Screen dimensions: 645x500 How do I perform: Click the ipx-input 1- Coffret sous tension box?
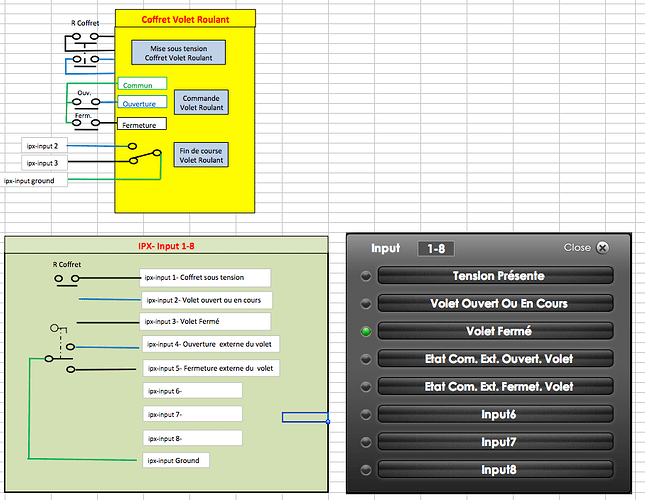point(205,277)
